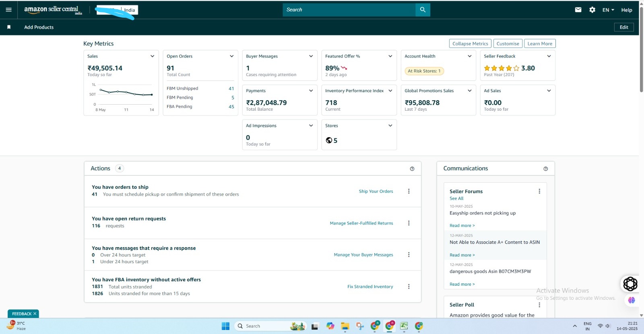
Task: Open Task View on the taskbar
Action: click(x=315, y=326)
